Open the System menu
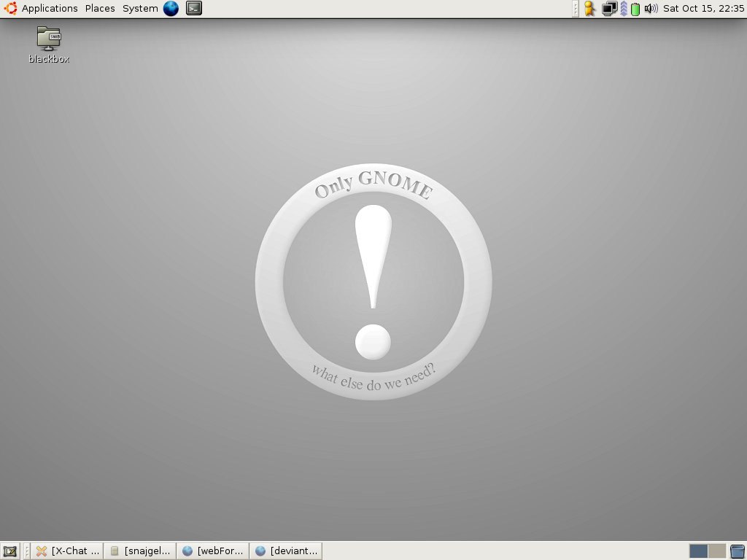The height and width of the screenshot is (560, 747). click(140, 9)
